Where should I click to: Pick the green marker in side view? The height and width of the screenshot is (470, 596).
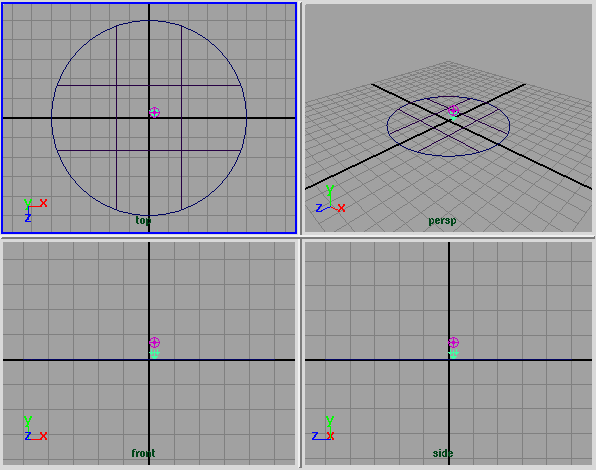(x=453, y=354)
